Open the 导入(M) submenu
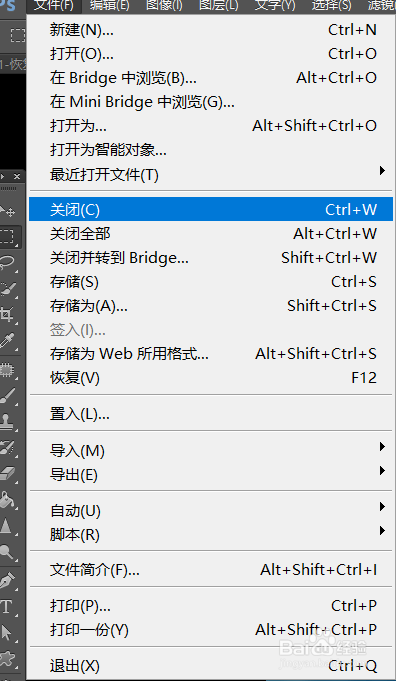Viewport: 396px width, 681px height. [211, 451]
